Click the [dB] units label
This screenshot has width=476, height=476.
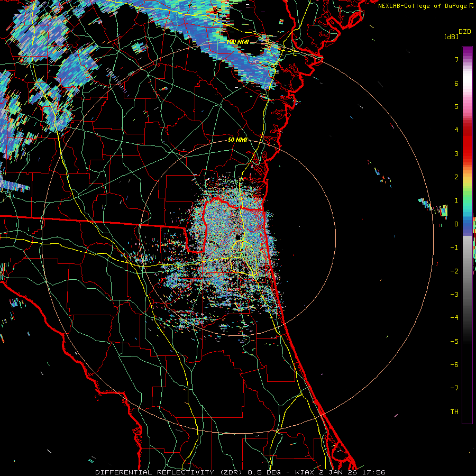coord(452,36)
